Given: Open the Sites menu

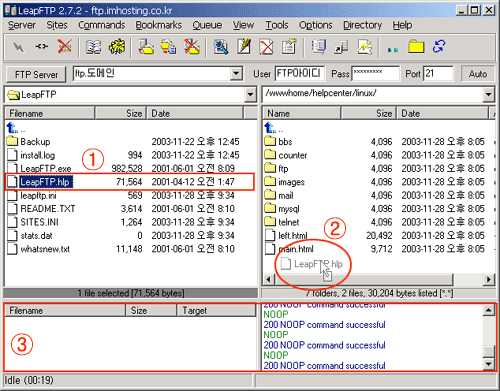Looking at the screenshot, I should pyautogui.click(x=57, y=25).
